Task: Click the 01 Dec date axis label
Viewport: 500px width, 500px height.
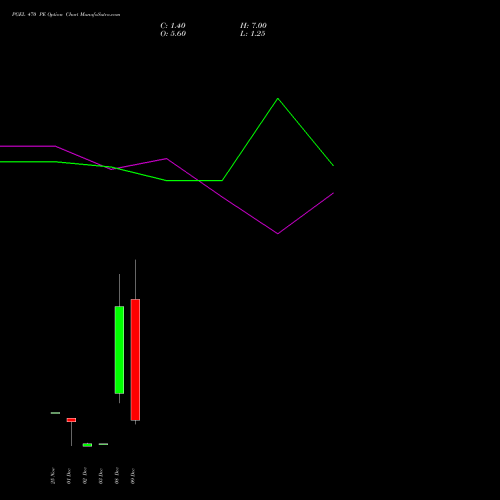Action: [x=69, y=476]
